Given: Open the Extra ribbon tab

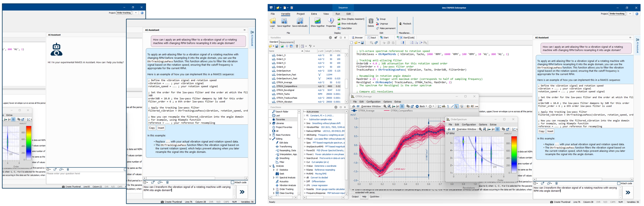Looking at the screenshot, I should (314, 14).
